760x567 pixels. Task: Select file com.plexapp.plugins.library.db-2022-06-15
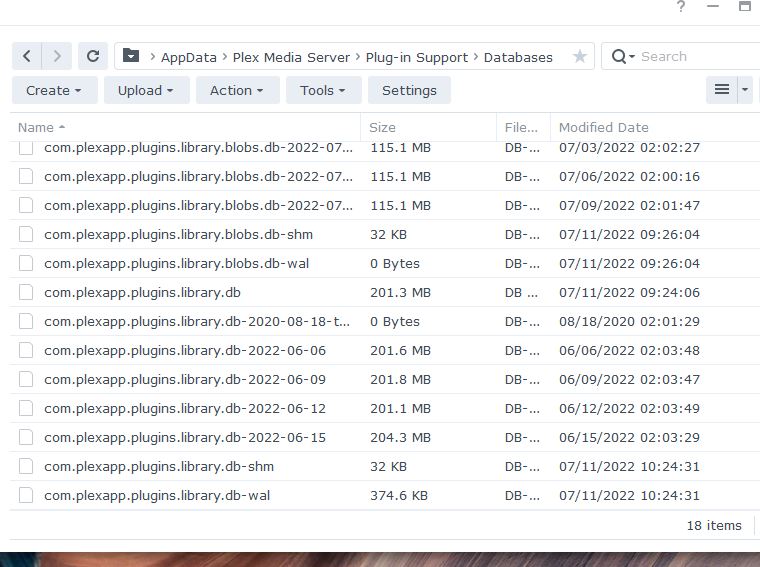(185, 438)
